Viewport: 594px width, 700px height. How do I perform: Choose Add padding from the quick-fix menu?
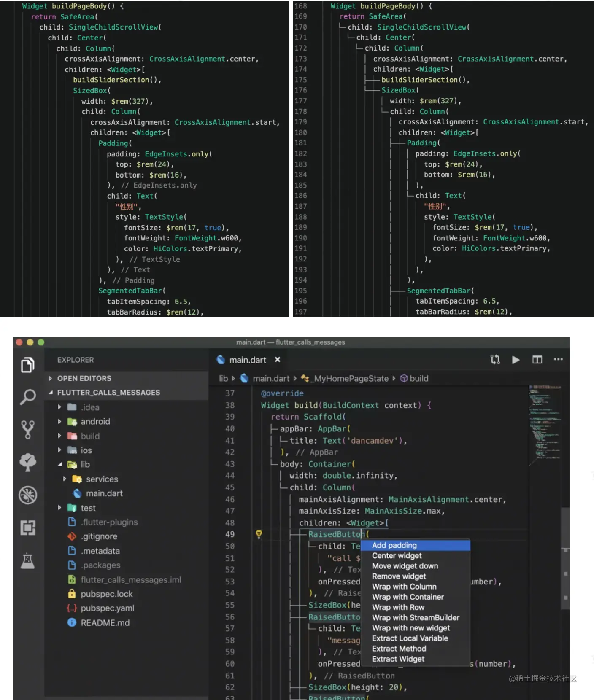click(416, 545)
